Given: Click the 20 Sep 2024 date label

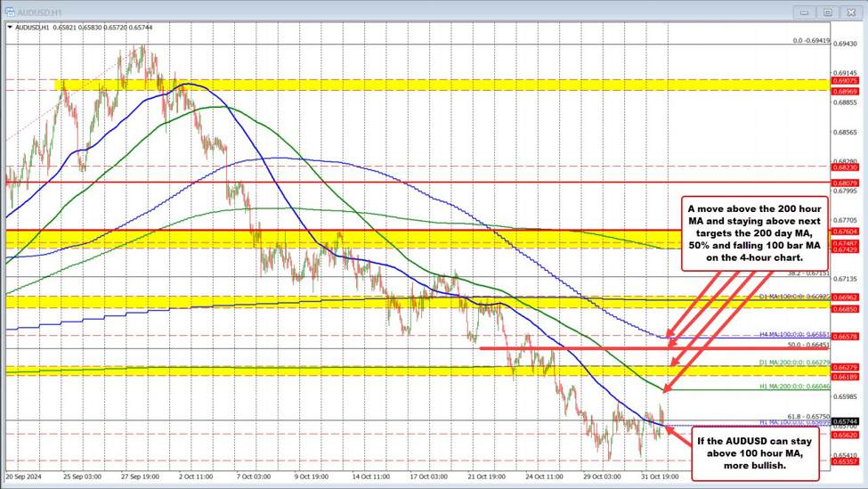Looking at the screenshot, I should click(x=24, y=477).
